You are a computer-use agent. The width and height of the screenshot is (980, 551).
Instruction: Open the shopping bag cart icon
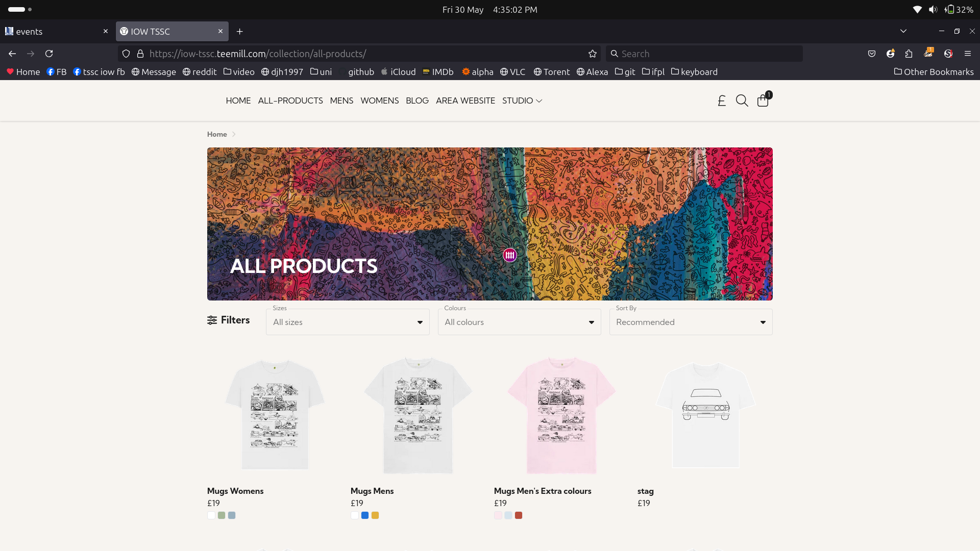[x=763, y=100]
